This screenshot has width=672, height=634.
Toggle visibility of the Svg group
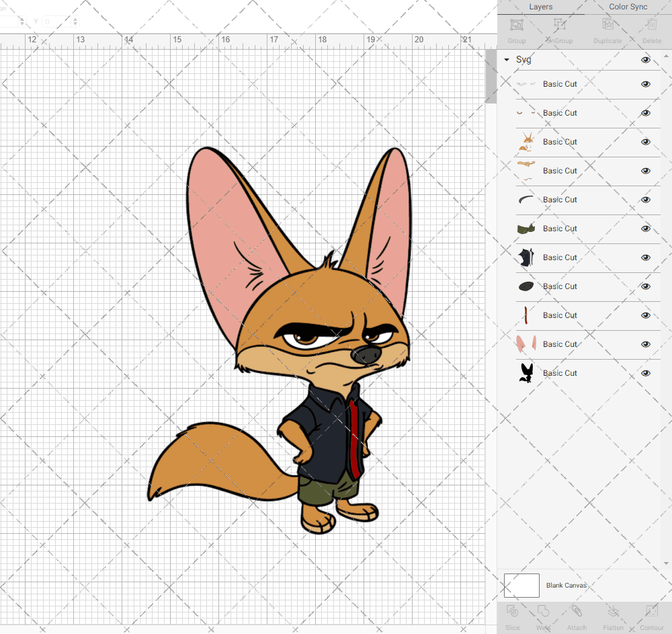pyautogui.click(x=645, y=60)
